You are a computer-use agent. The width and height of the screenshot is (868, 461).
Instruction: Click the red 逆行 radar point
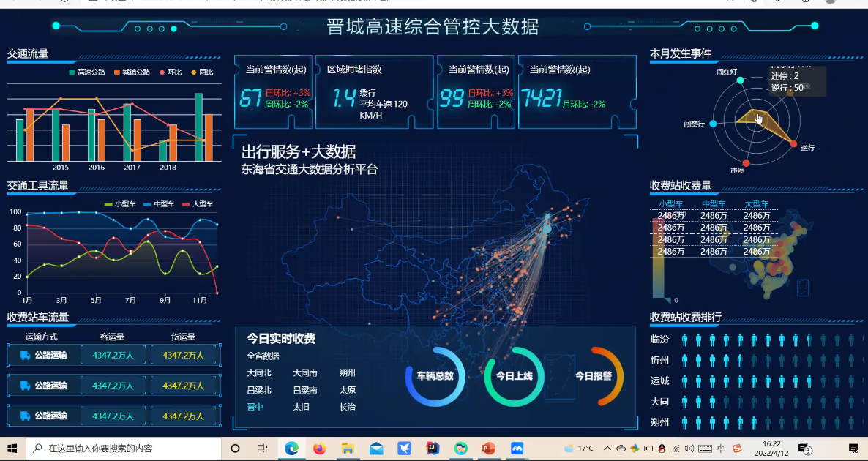pyautogui.click(x=794, y=144)
